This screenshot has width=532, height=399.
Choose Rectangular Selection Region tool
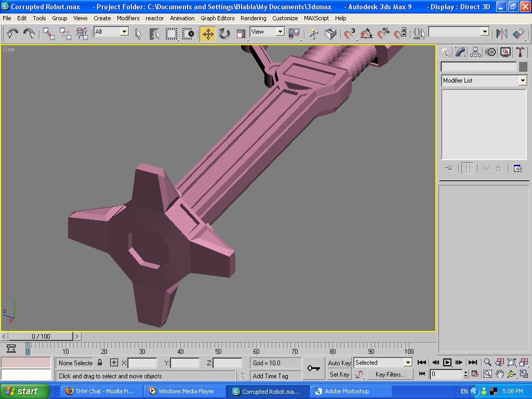(171, 34)
